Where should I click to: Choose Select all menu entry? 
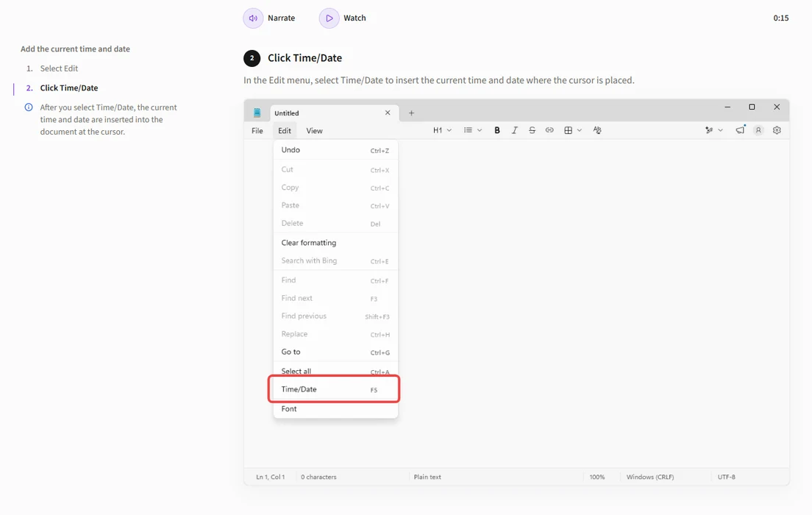[335, 371]
